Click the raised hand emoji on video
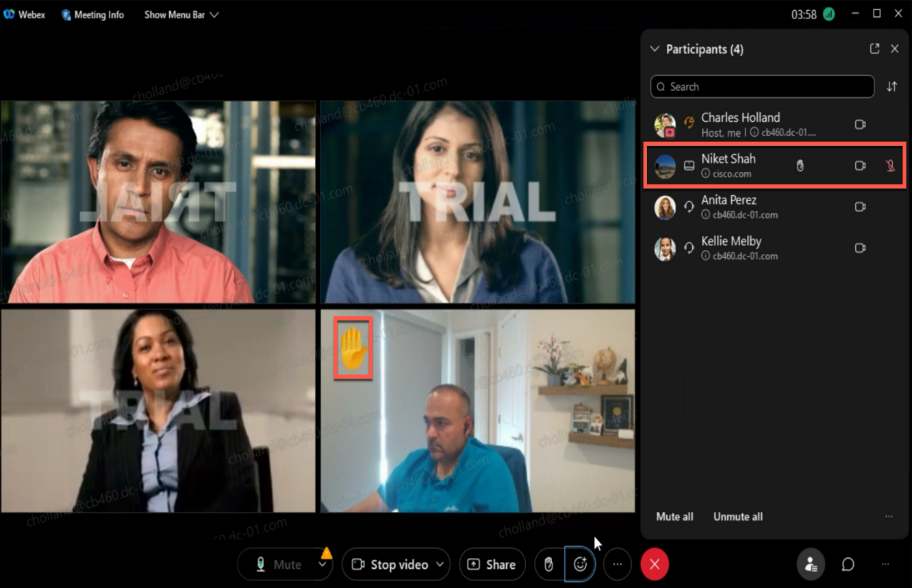Screen dimensions: 912x588 point(353,348)
